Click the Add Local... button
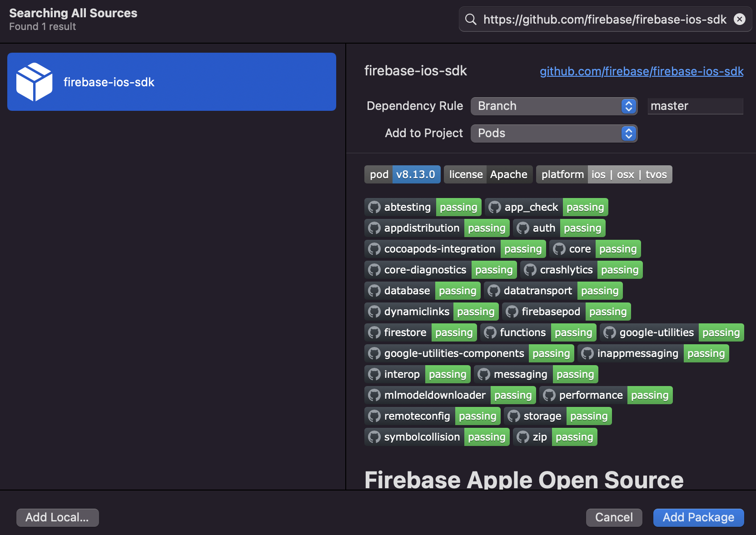The image size is (756, 535). coord(57,517)
